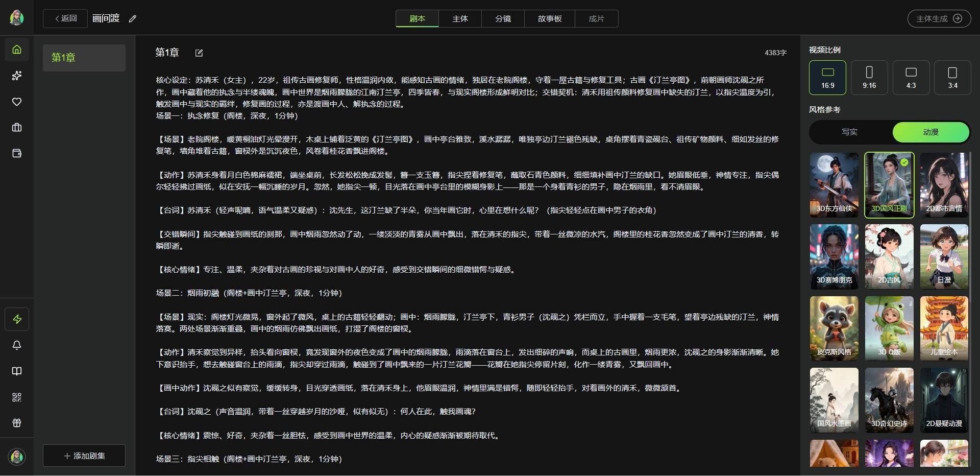Open the 故事板 tab
Viewport: 980px width, 476px height.
(549, 19)
